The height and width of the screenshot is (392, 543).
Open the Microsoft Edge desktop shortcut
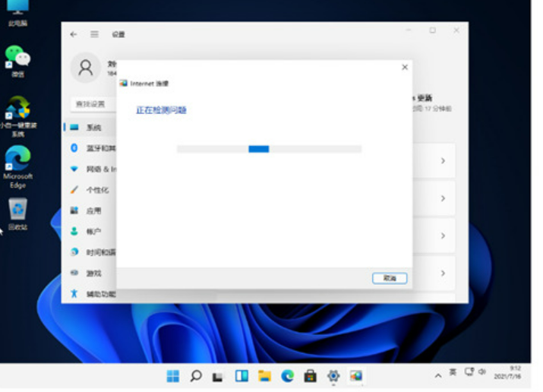coord(17,160)
